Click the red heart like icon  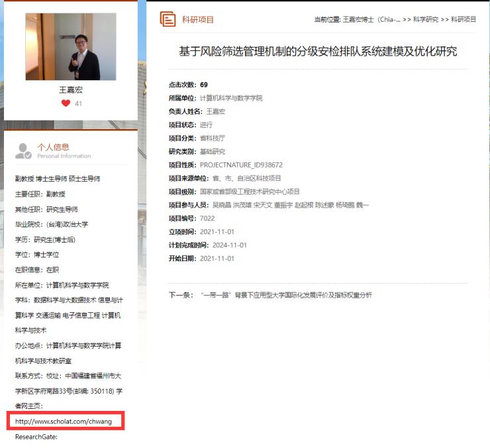point(66,103)
